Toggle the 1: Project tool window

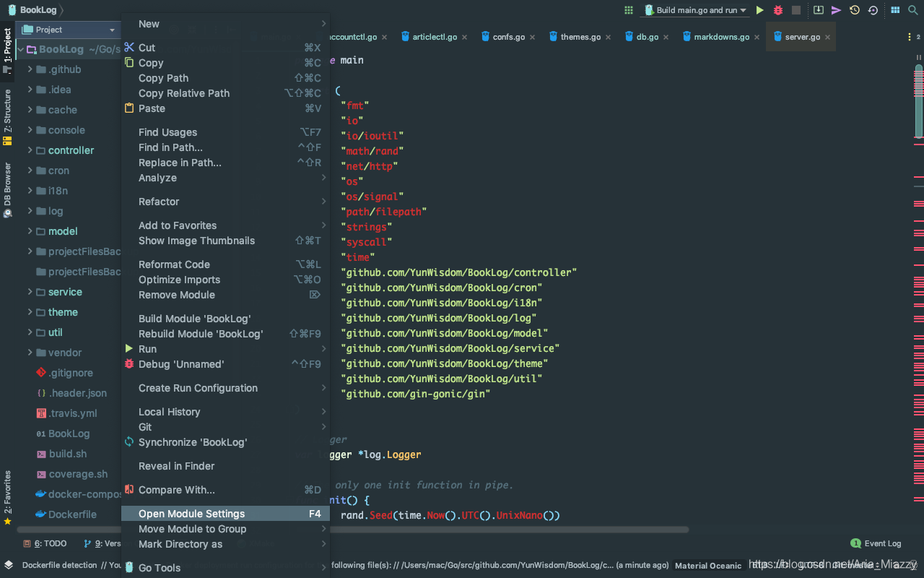[7, 51]
